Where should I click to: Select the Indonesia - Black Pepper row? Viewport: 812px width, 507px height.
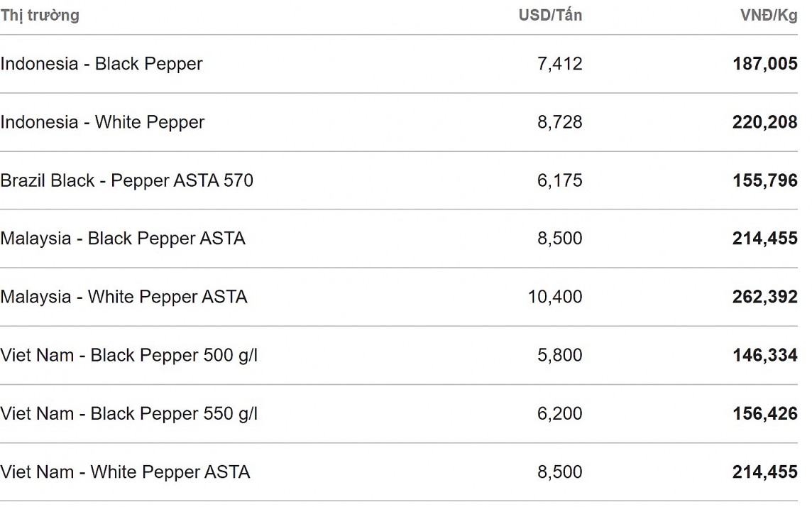101,64
